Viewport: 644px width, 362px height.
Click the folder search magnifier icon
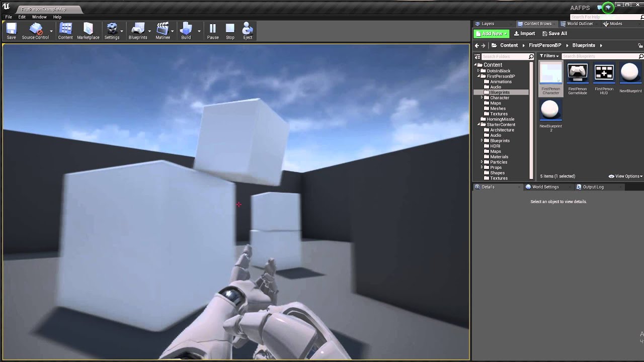pos(531,56)
